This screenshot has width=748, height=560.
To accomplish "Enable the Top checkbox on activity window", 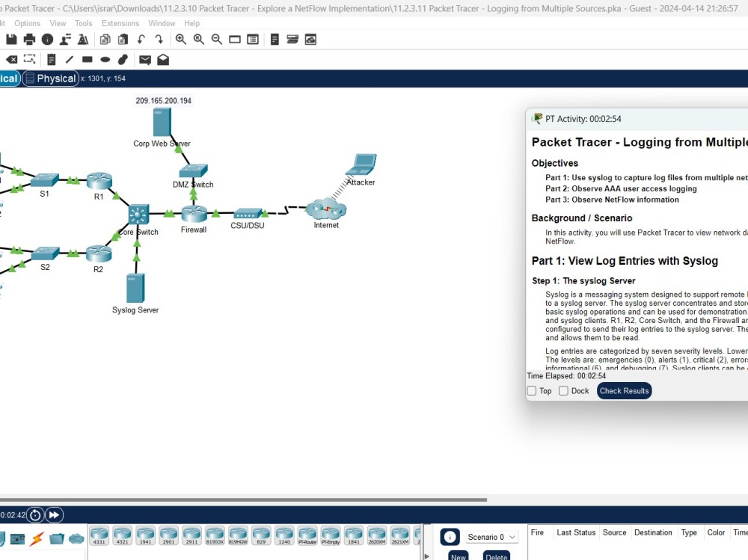I will [531, 390].
